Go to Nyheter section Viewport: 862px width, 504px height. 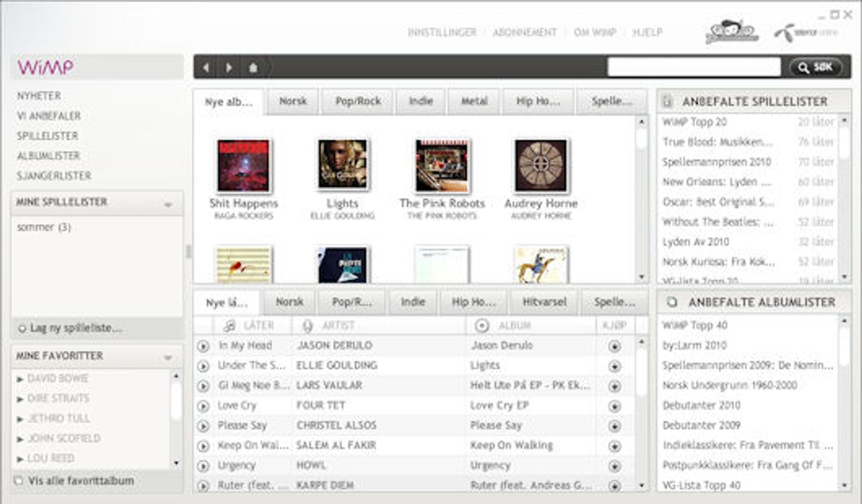39,96
